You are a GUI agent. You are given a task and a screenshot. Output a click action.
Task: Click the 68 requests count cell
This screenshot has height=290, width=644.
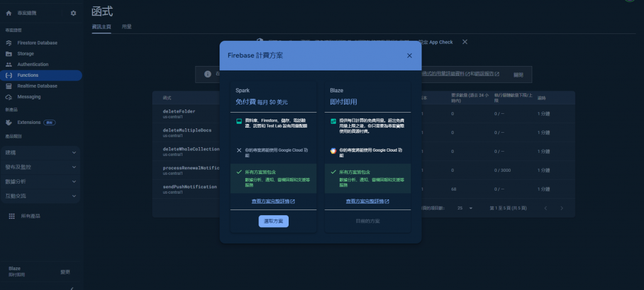[x=454, y=189]
